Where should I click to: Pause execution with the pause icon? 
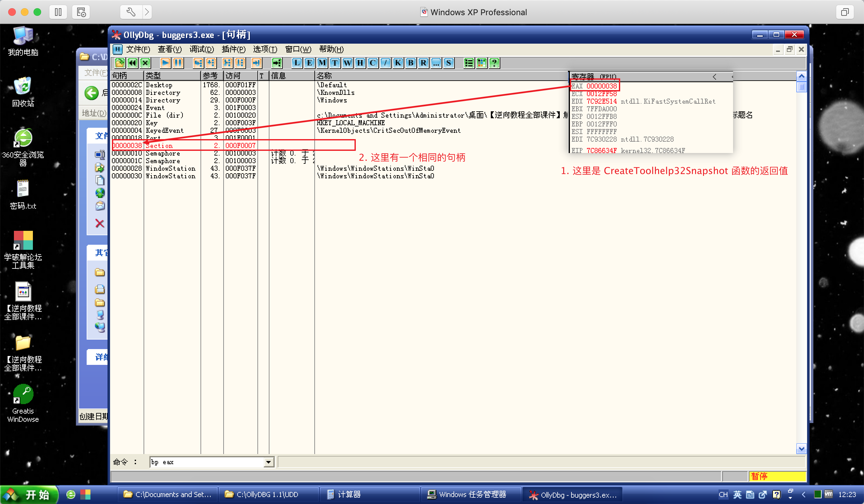click(178, 63)
